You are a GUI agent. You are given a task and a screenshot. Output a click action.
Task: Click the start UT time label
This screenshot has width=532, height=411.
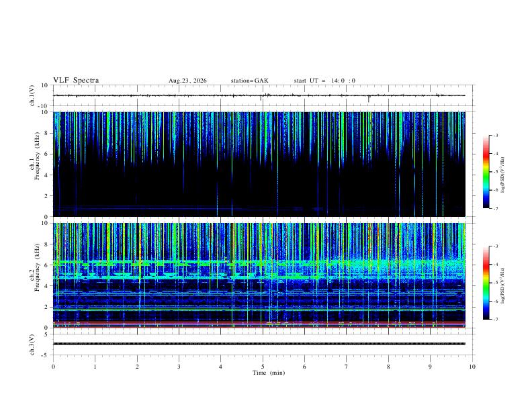(324, 81)
